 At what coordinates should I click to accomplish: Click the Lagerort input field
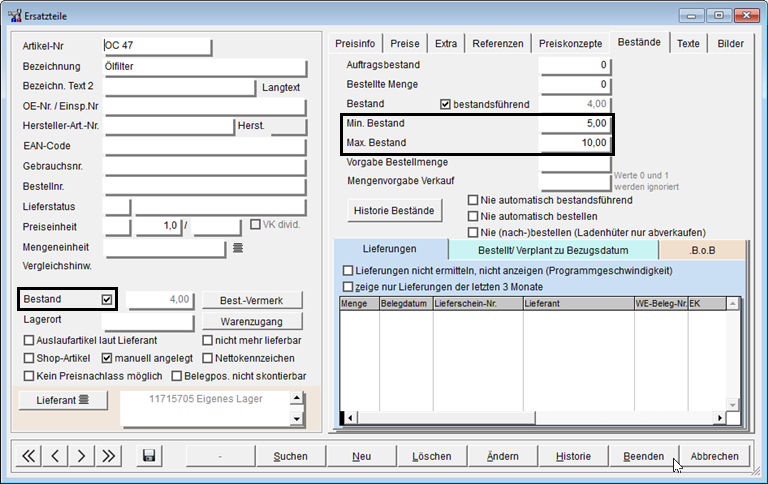pos(148,320)
